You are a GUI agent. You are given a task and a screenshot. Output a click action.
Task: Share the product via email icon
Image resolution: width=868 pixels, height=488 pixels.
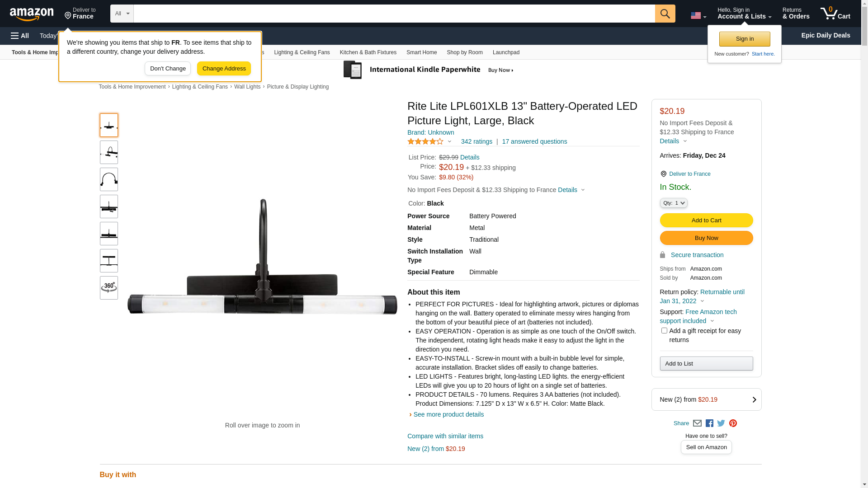point(697,423)
